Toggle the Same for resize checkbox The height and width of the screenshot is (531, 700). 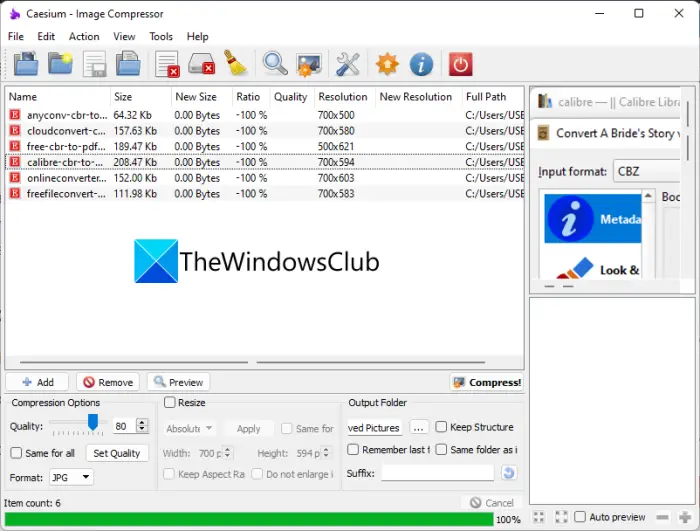[287, 428]
